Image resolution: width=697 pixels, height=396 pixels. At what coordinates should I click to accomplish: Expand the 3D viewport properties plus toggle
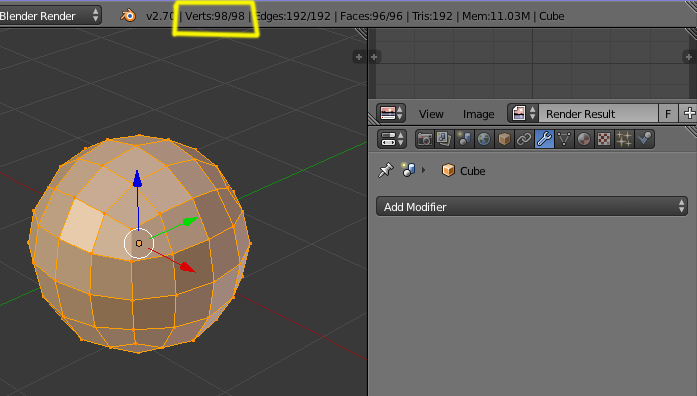click(359, 57)
